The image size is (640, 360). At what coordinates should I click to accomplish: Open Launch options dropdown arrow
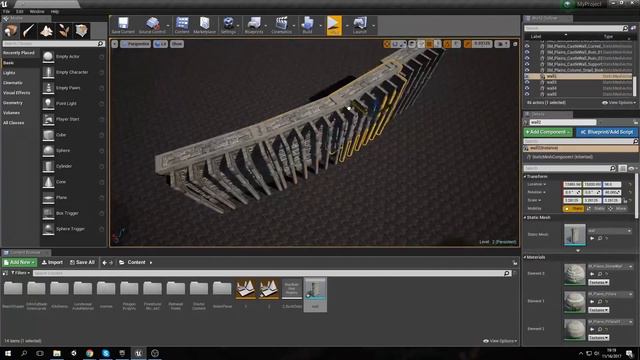click(x=373, y=25)
